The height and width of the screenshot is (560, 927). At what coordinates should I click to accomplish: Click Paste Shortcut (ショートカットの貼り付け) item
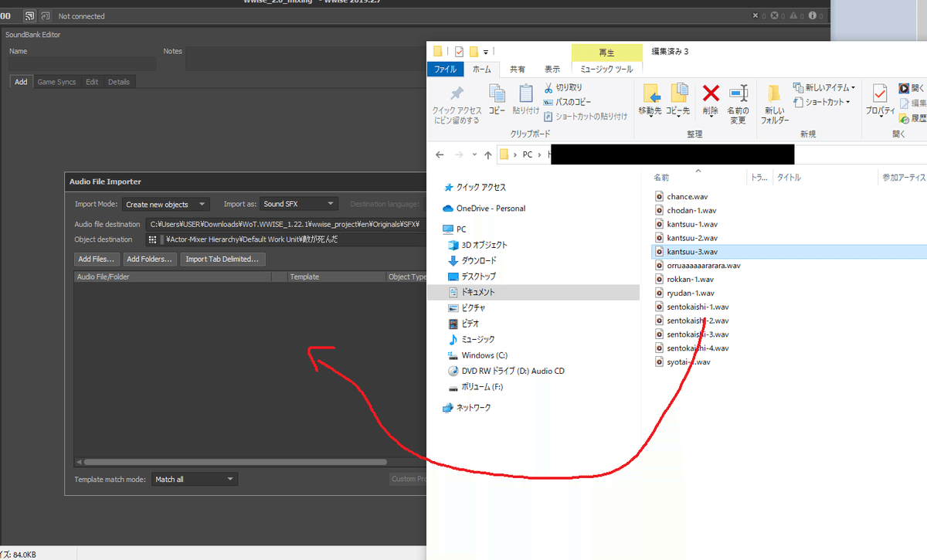coord(586,117)
